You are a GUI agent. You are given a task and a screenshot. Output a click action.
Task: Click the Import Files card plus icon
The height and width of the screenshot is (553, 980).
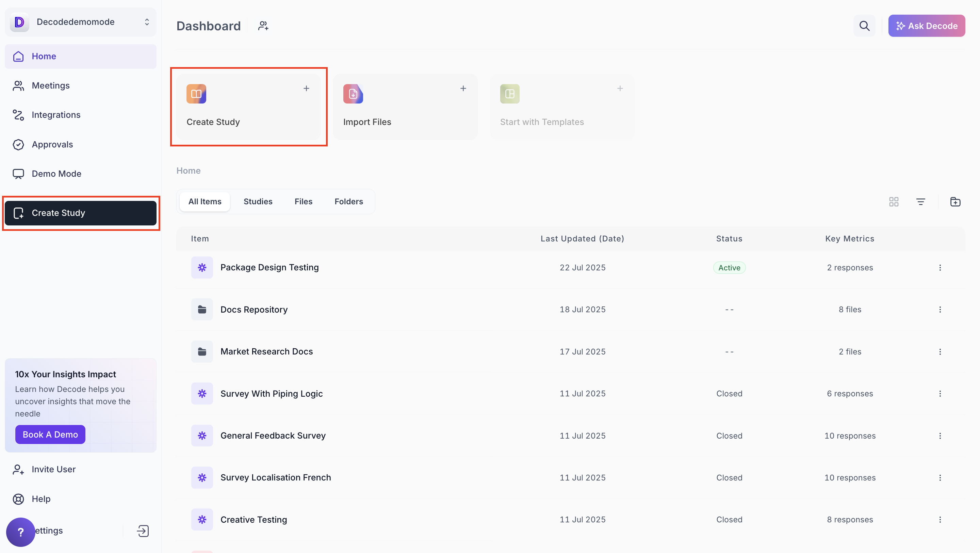click(463, 89)
